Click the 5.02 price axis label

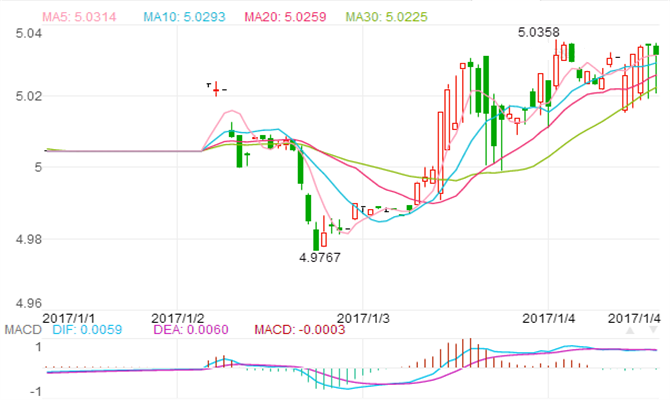[x=29, y=96]
